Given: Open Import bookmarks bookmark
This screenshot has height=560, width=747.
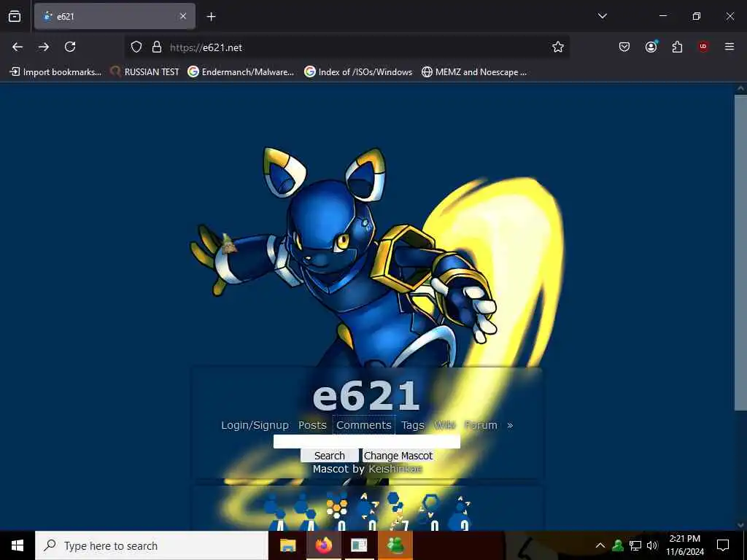Looking at the screenshot, I should [x=55, y=72].
